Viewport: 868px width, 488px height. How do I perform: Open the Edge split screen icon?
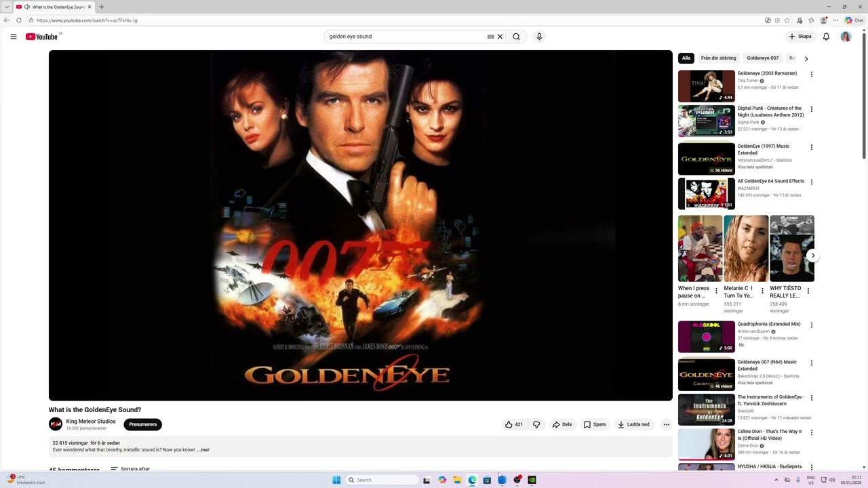[x=777, y=20]
